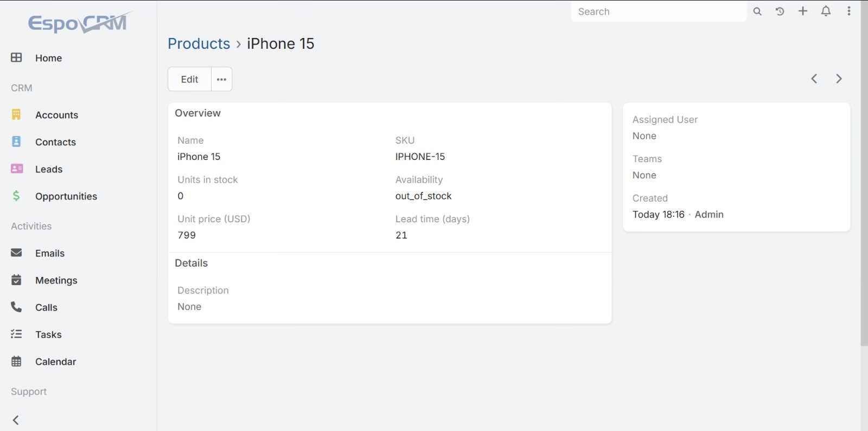This screenshot has height=431, width=868.
Task: Select the Opportunities menu label
Action: [66, 196]
